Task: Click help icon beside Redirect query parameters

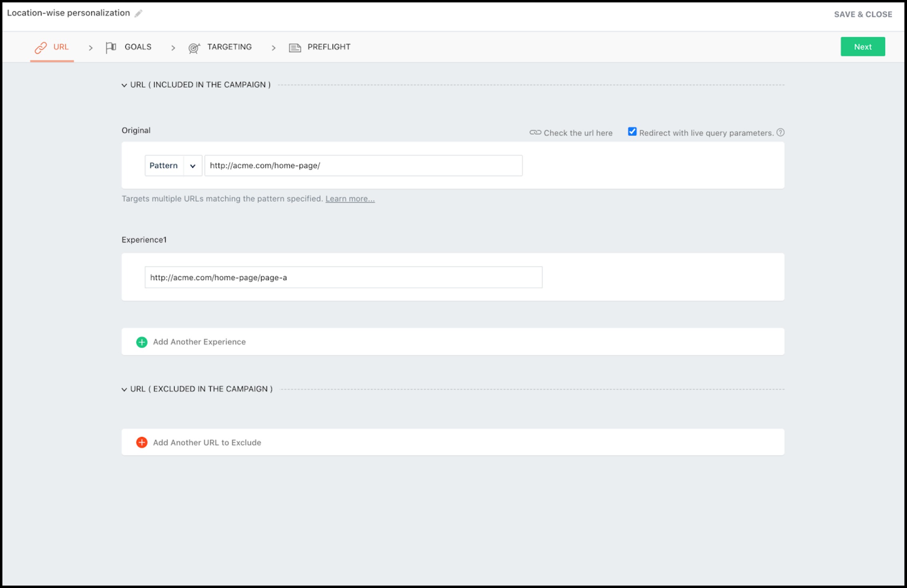Action: point(781,132)
